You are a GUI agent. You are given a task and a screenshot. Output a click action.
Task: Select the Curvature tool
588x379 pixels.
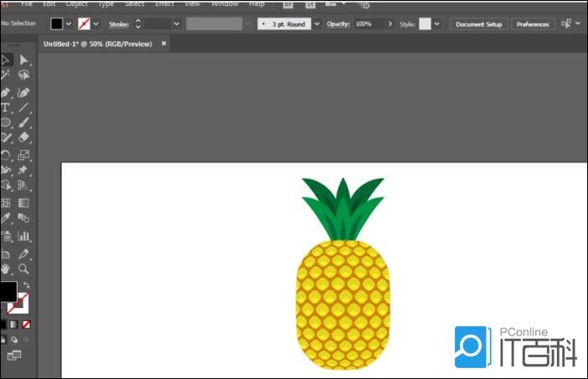pyautogui.click(x=23, y=92)
